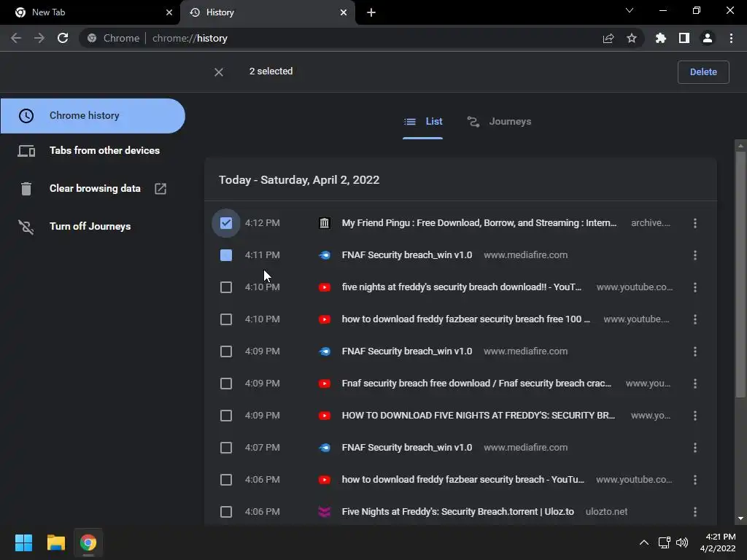Toggle the side panel icon
747x560 pixels.
(x=684, y=38)
